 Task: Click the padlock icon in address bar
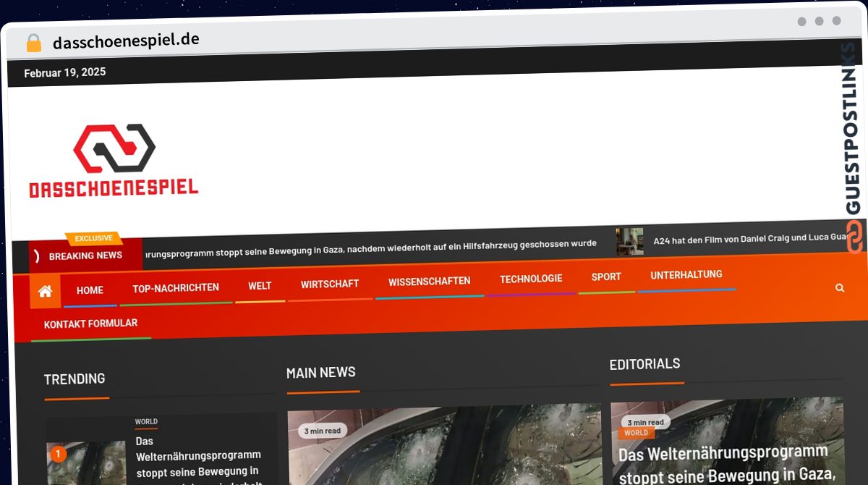[x=33, y=43]
